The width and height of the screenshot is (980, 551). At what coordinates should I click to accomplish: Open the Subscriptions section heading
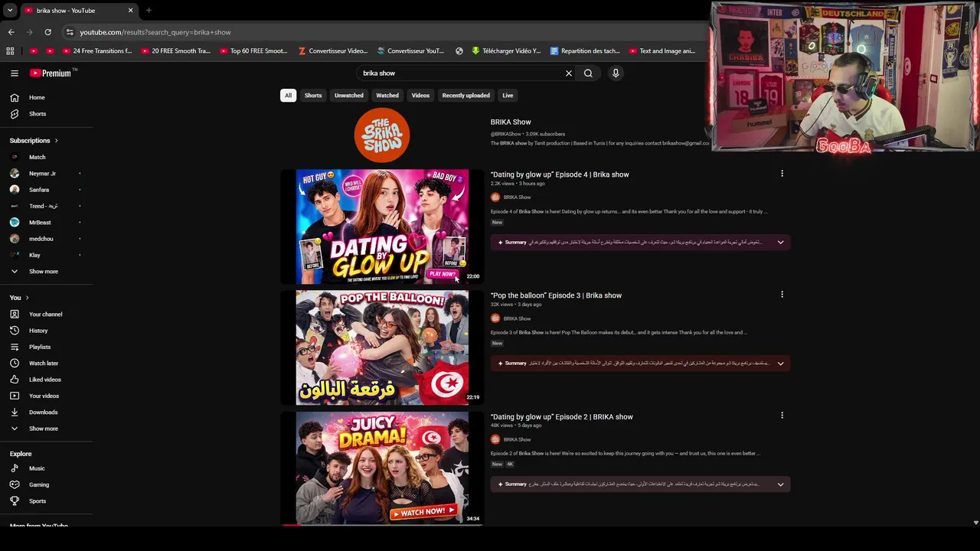pos(34,141)
